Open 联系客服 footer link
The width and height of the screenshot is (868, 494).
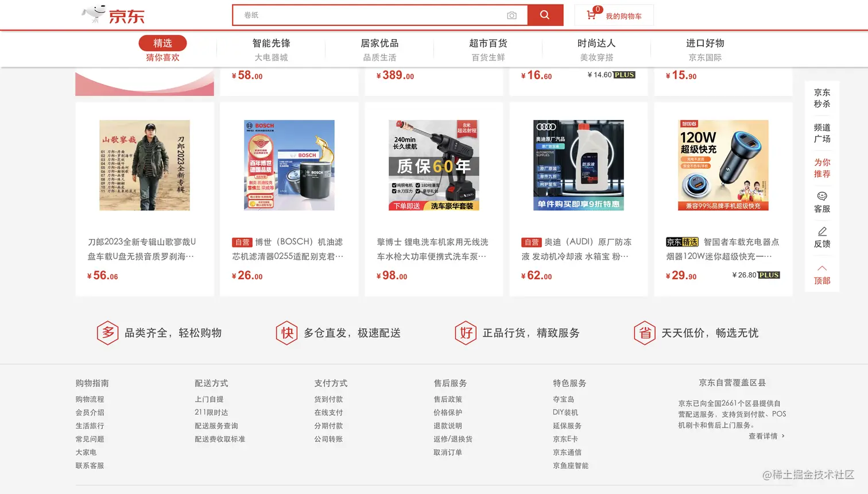(x=90, y=465)
